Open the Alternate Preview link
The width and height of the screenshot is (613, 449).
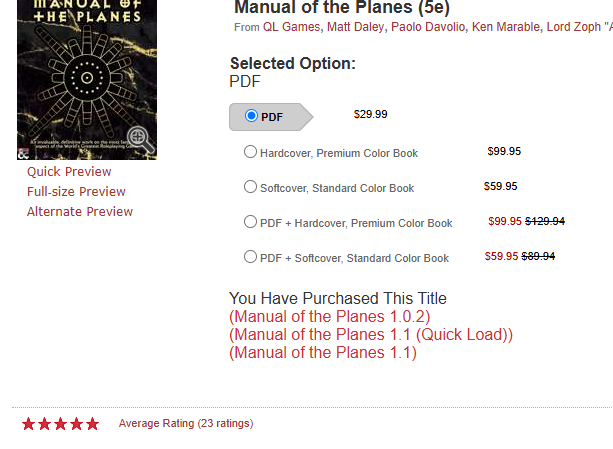click(x=80, y=212)
